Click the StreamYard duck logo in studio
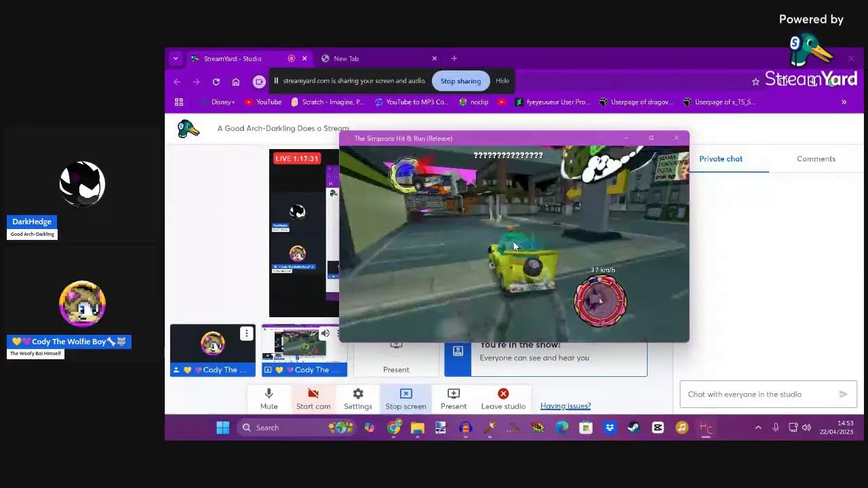This screenshot has height=488, width=868. tap(188, 129)
